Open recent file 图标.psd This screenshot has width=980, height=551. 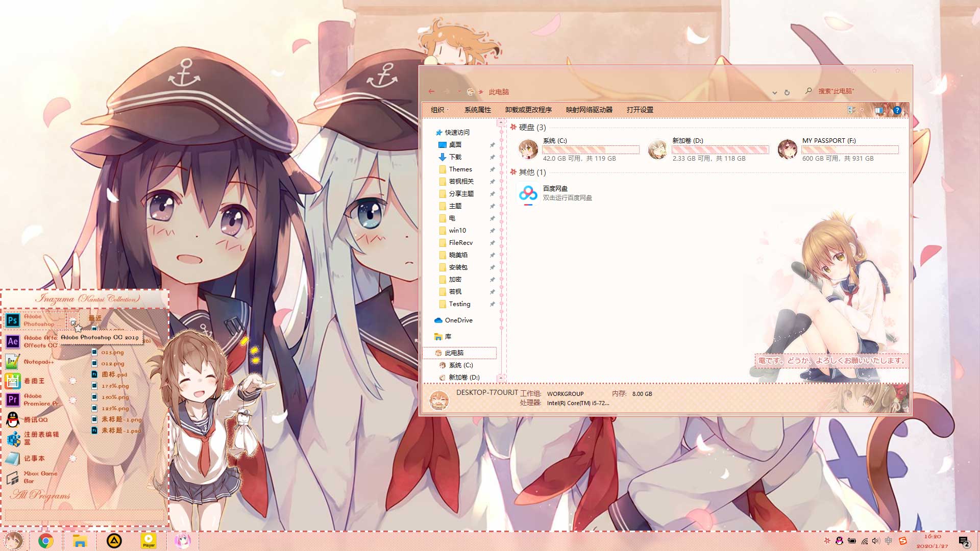click(110, 374)
